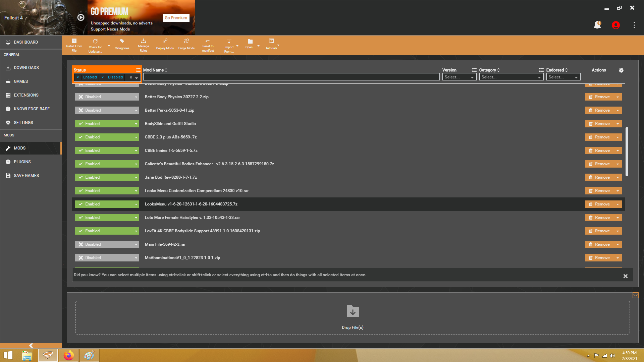Toggle Enabled status for BodySlide and Outfit Studio
This screenshot has height=362, width=644.
(x=104, y=124)
